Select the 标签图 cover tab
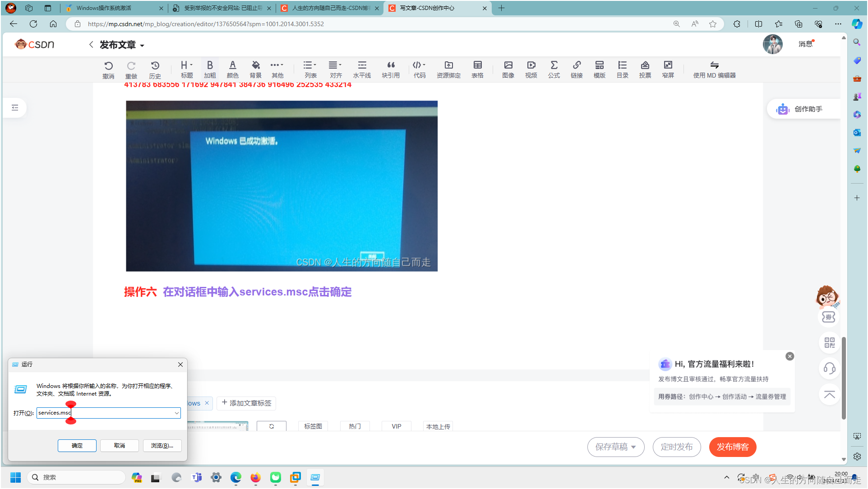 click(313, 426)
